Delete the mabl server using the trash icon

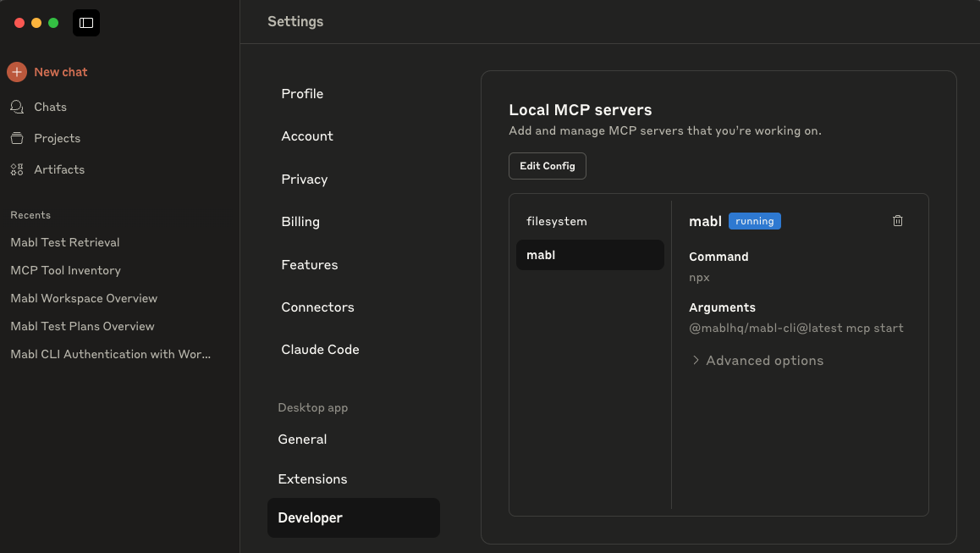tap(897, 220)
